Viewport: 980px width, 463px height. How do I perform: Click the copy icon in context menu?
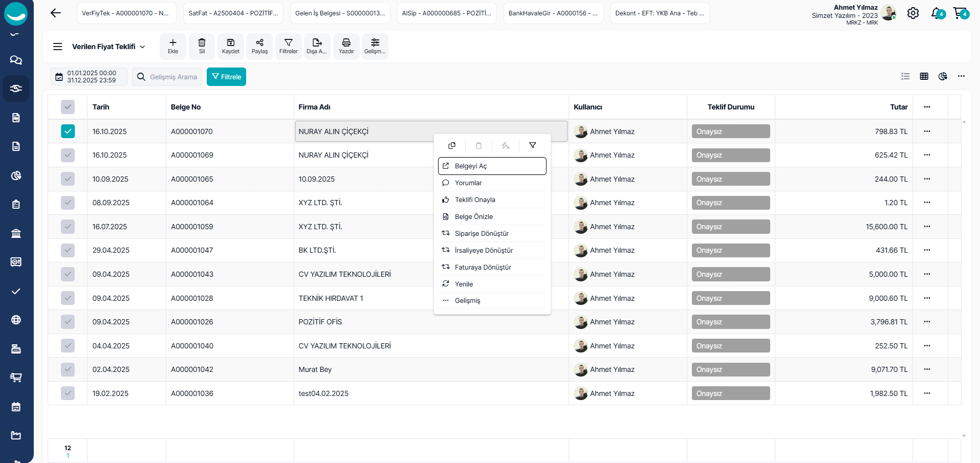tap(452, 146)
